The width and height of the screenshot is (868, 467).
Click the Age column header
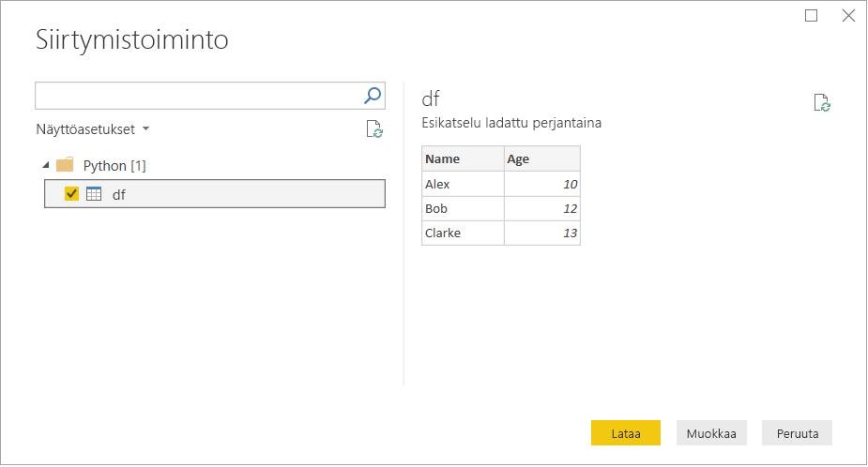(x=542, y=158)
